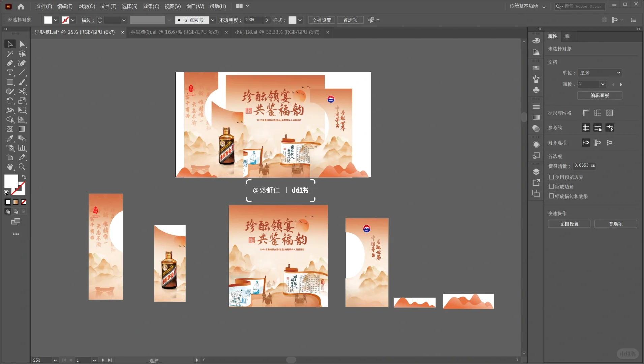The width and height of the screenshot is (644, 364).
Task: Select the Rectangle tool
Action: 10,82
